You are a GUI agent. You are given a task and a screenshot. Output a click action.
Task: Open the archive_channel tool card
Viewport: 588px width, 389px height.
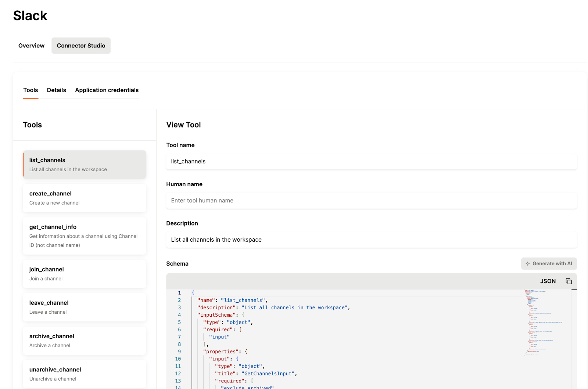(x=85, y=341)
